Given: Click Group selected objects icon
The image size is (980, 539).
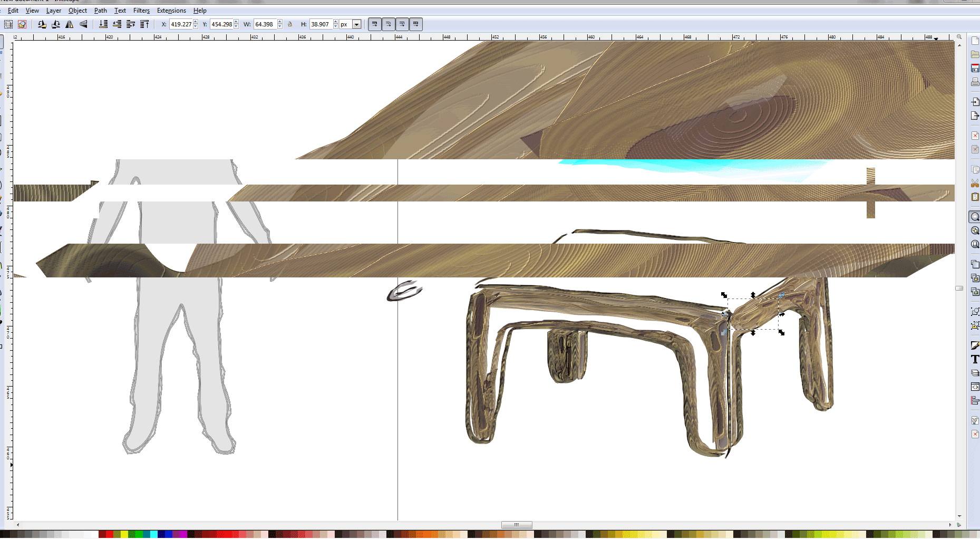Looking at the screenshot, I should [975, 312].
